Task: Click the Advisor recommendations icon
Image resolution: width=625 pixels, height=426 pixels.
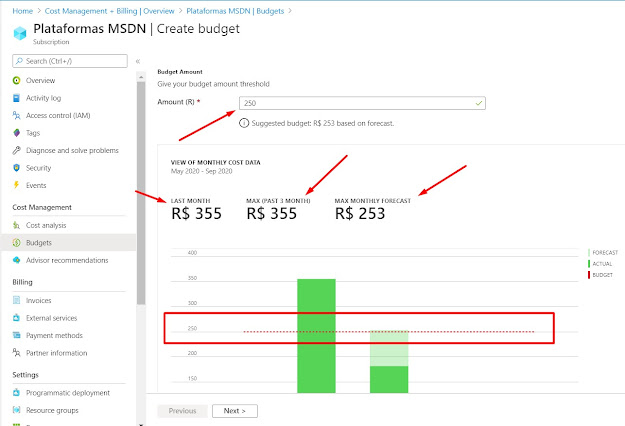Action: (x=16, y=260)
